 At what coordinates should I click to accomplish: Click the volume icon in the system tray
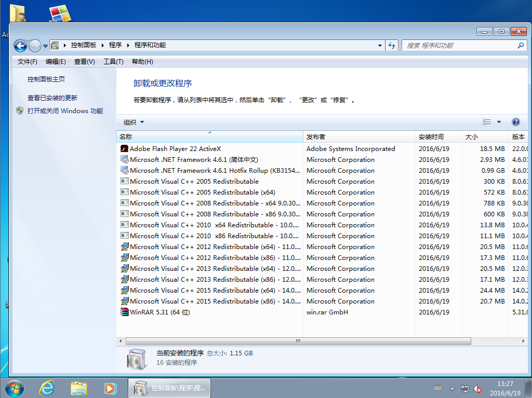coord(477,388)
